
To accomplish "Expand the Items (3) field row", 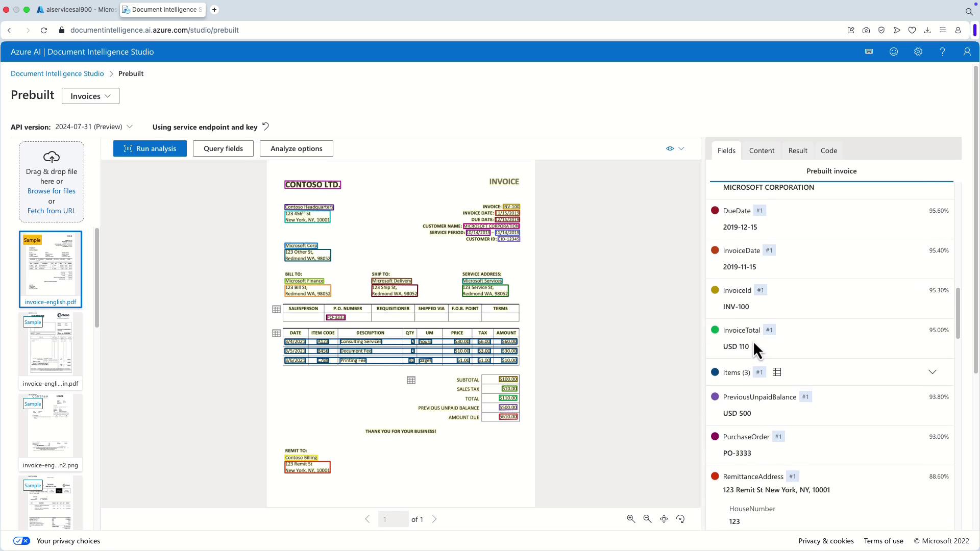I will tap(932, 372).
